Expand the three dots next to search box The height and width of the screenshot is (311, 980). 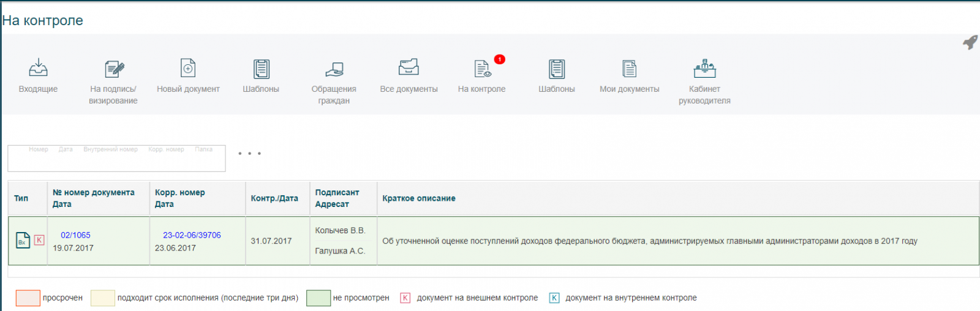pos(249,154)
